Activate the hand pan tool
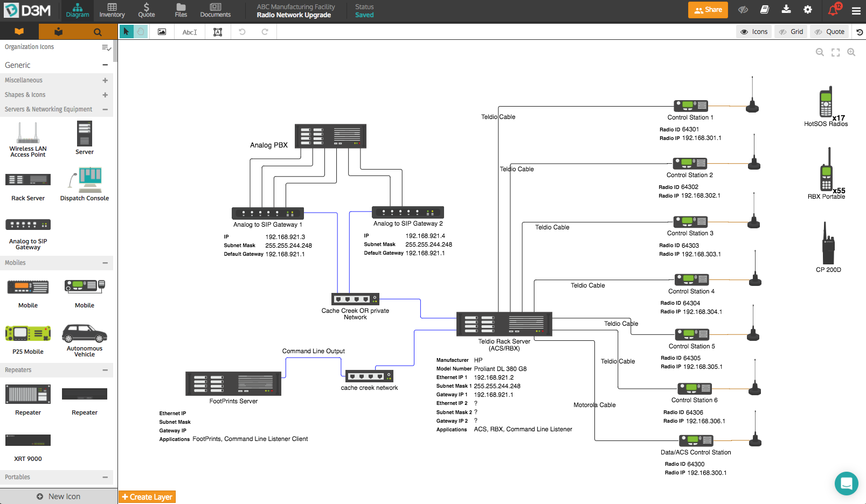This screenshot has height=504, width=866. click(141, 32)
